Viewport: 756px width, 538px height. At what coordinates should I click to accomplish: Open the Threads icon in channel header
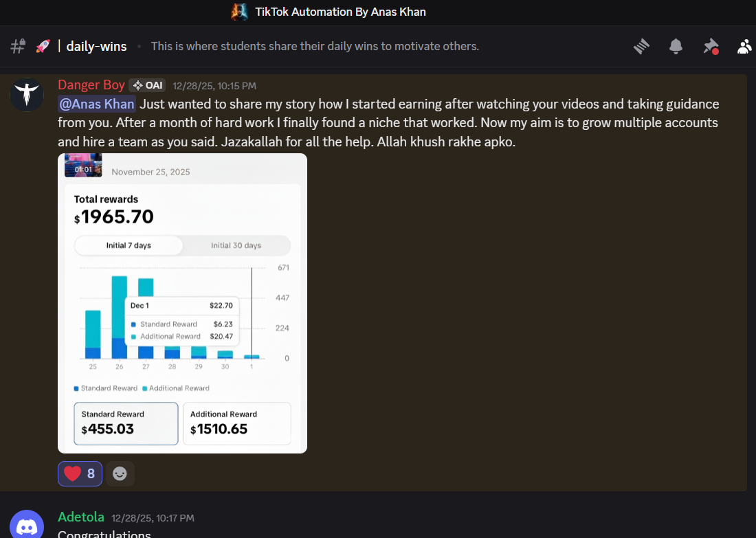[x=641, y=46]
